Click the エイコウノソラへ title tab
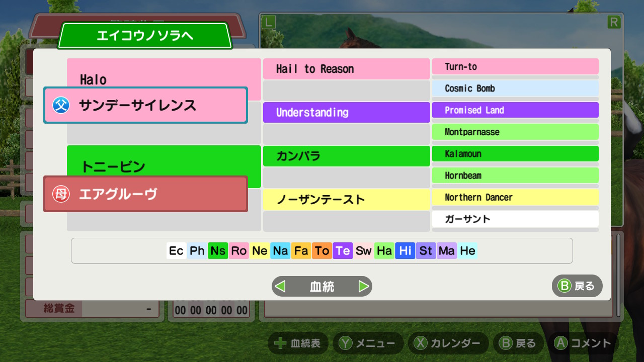The height and width of the screenshot is (362, 644). 145,36
